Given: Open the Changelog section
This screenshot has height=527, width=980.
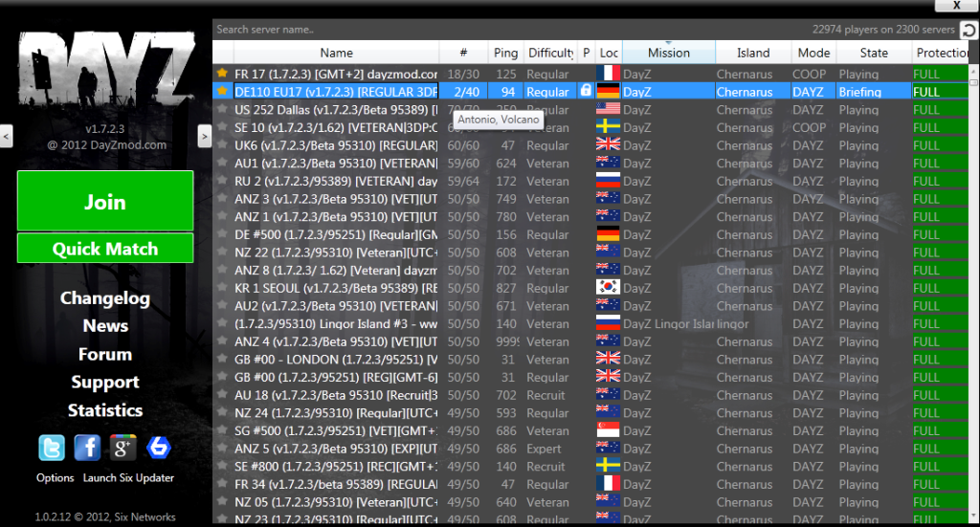Looking at the screenshot, I should [105, 298].
